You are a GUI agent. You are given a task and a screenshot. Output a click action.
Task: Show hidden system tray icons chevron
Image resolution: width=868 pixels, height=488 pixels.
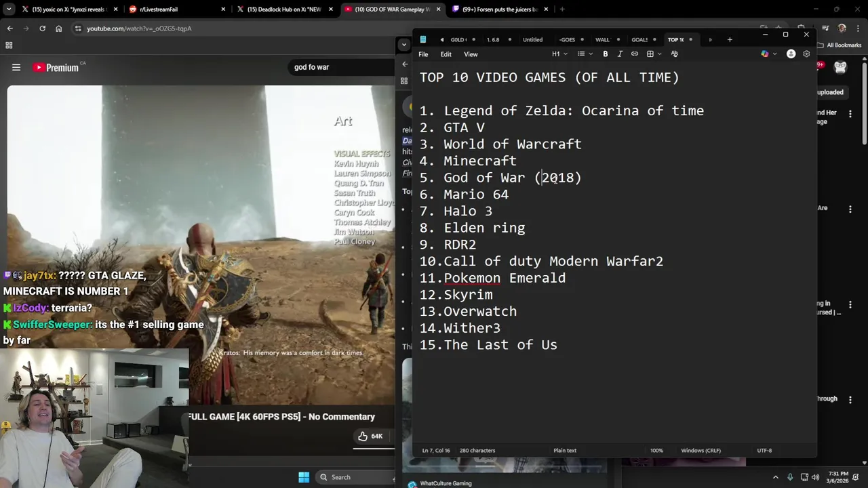(x=776, y=477)
